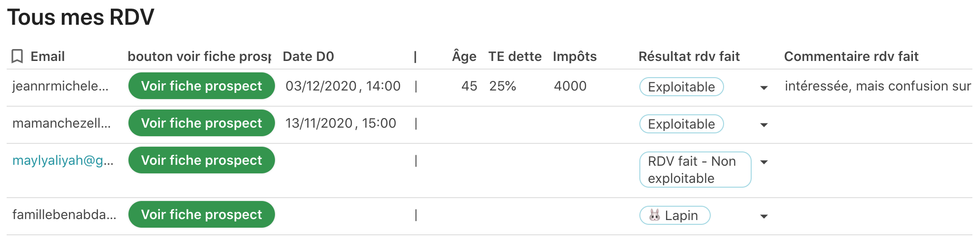
Task: Open the prospect sheet for maylyaliyah
Action: [202, 160]
